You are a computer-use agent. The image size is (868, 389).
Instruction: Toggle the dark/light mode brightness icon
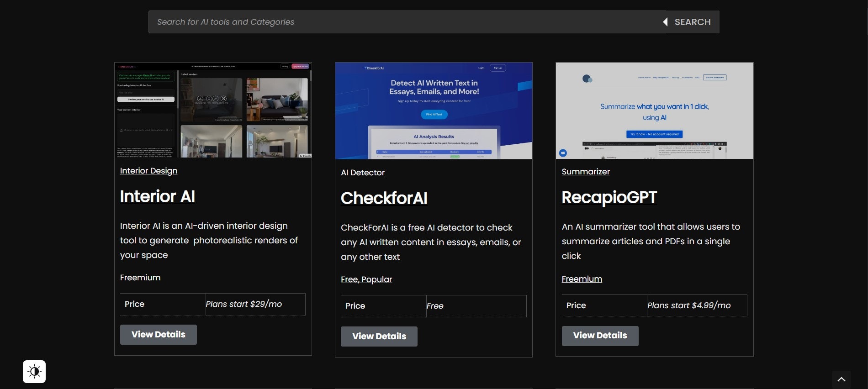[x=34, y=371]
